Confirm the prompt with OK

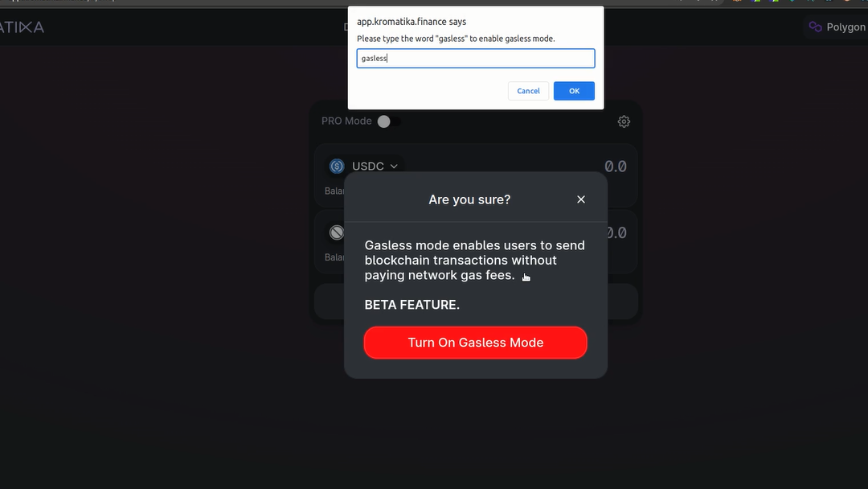point(574,91)
